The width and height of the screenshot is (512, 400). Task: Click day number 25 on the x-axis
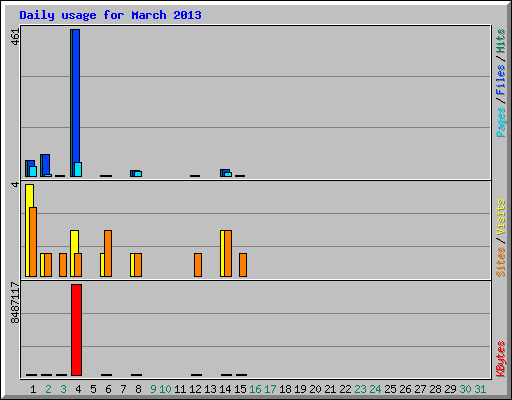pos(390,389)
